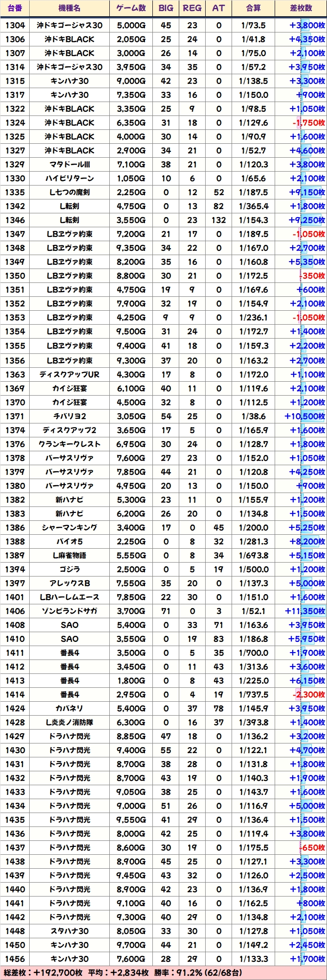Select the クランキークレスト machine name
The height and width of the screenshot is (980, 327).
click(69, 444)
